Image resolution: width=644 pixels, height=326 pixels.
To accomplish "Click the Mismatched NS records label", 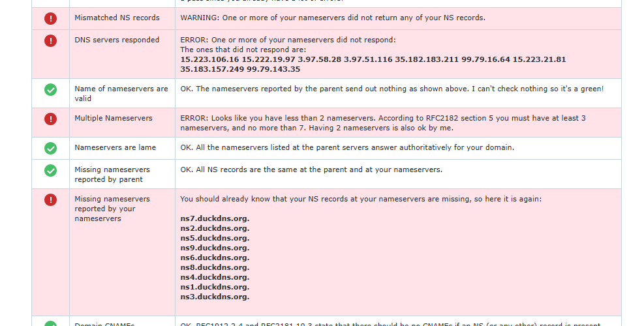I will click(x=117, y=18).
